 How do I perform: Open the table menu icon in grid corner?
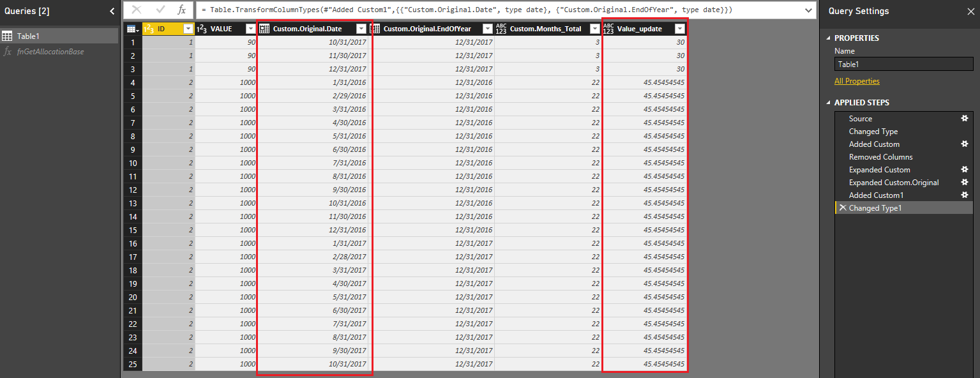point(132,28)
